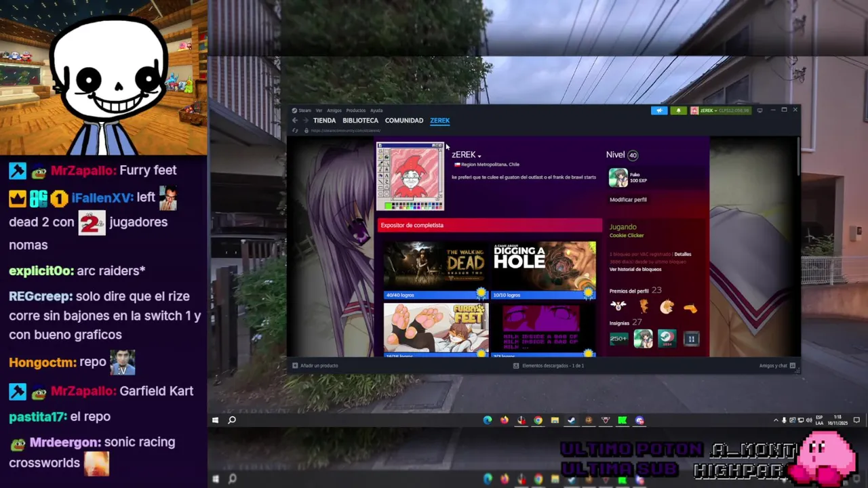868x488 pixels.
Task: Click the 40/40 logros achievement bar
Action: [436, 295]
